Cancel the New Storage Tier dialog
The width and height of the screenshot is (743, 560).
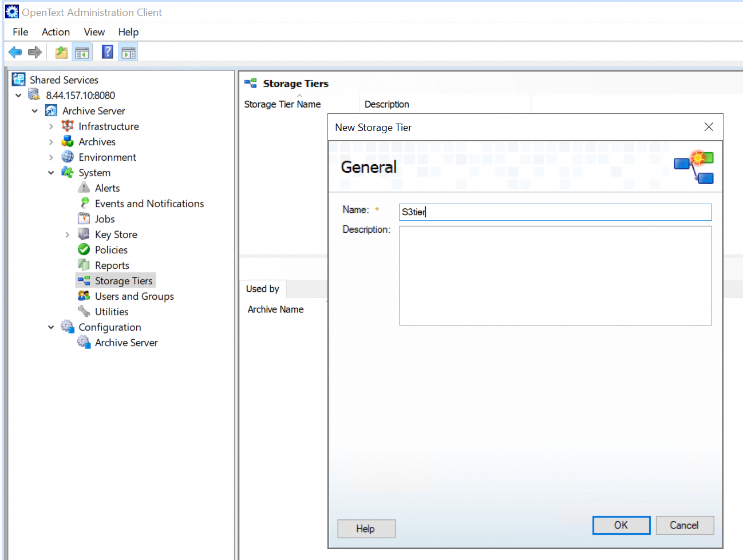pyautogui.click(x=685, y=525)
